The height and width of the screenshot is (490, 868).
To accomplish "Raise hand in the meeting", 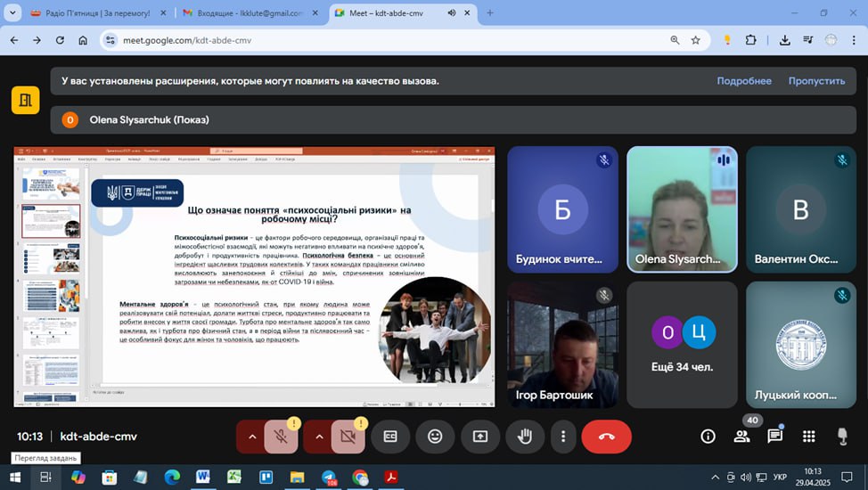I will pos(525,437).
